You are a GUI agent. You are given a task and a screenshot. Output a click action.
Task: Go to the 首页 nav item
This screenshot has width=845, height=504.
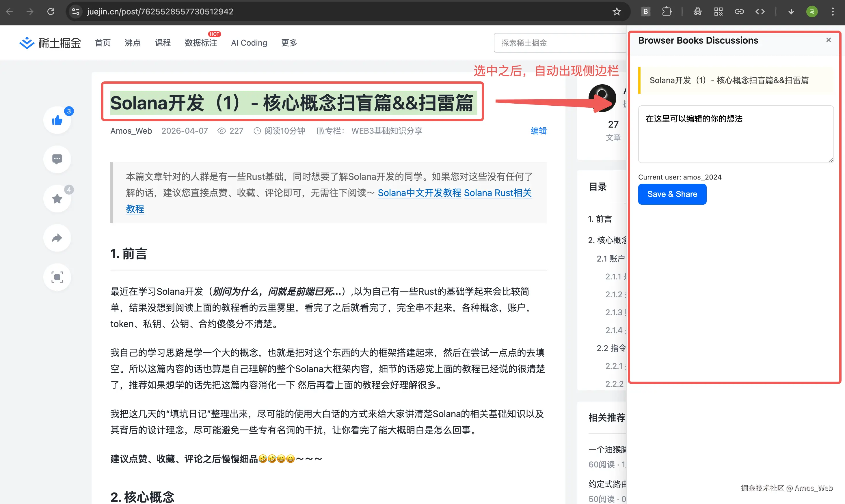click(103, 43)
